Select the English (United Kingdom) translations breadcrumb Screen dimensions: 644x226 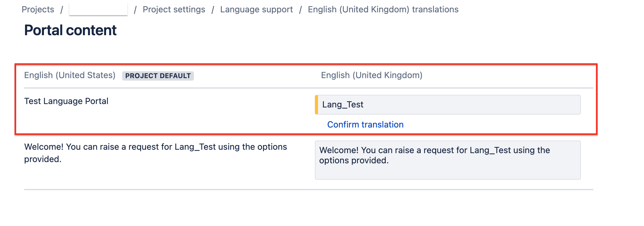click(x=383, y=9)
